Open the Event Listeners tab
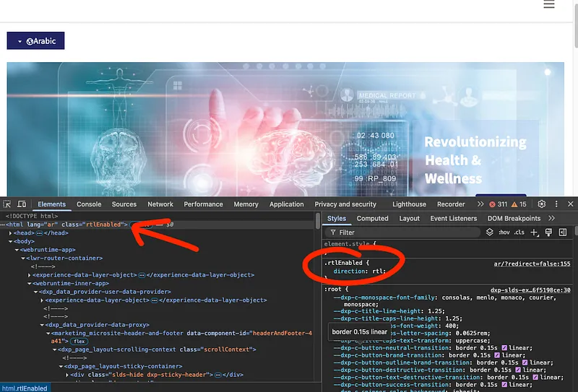Screen dimensions: 578x392 (x=454, y=219)
